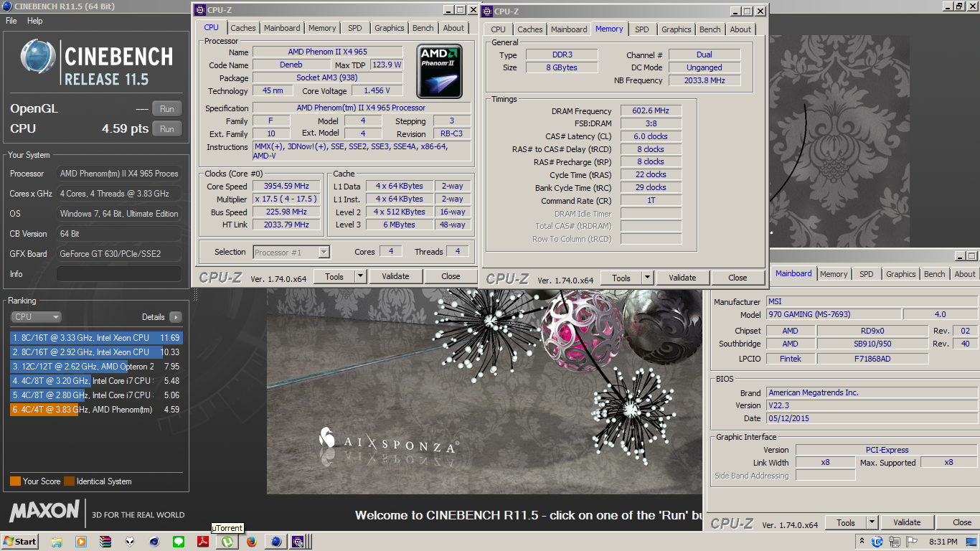Open the Cinebench File menu
980x551 pixels.
(11, 21)
